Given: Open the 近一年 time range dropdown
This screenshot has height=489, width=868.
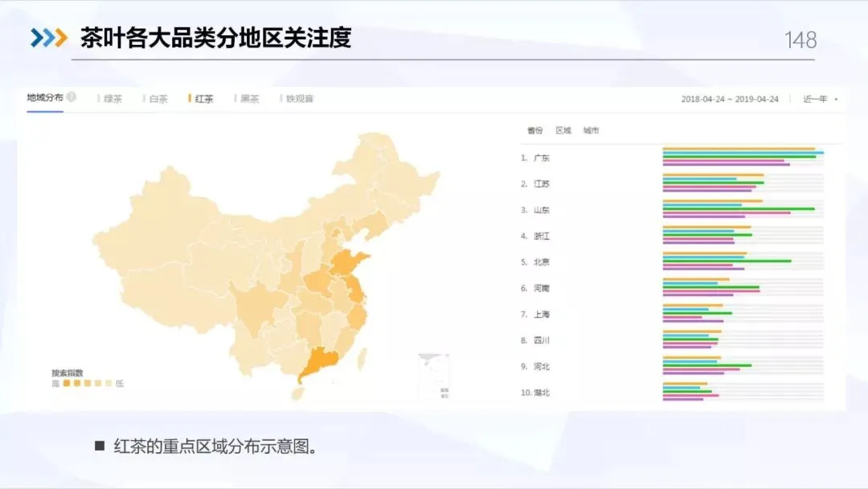Looking at the screenshot, I should [x=821, y=99].
